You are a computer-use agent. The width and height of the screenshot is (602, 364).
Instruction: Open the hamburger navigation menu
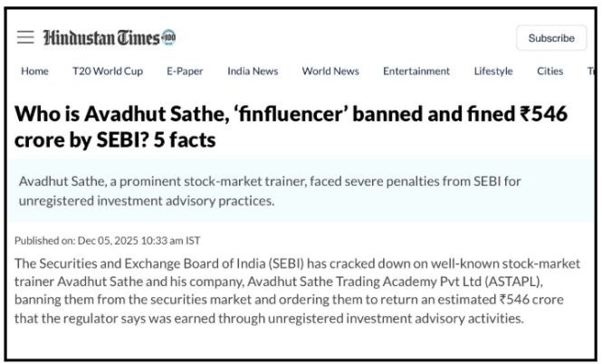point(25,37)
